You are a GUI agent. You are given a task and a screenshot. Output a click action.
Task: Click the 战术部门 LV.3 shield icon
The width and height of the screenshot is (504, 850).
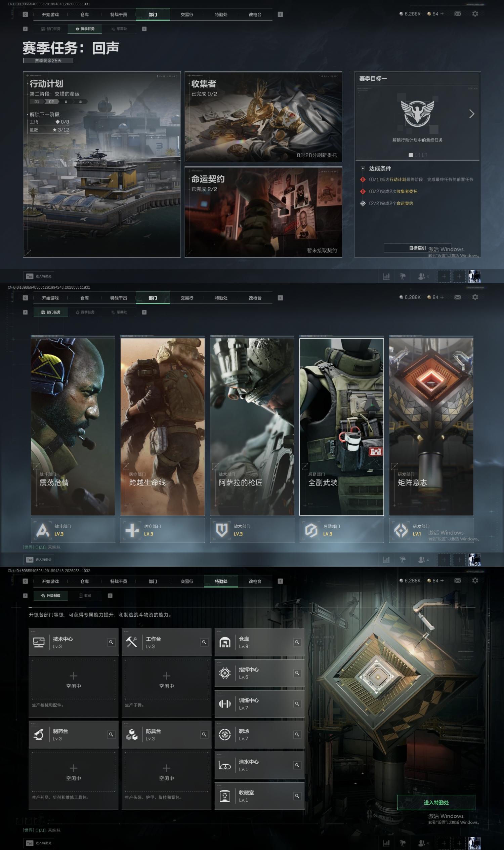(x=222, y=530)
